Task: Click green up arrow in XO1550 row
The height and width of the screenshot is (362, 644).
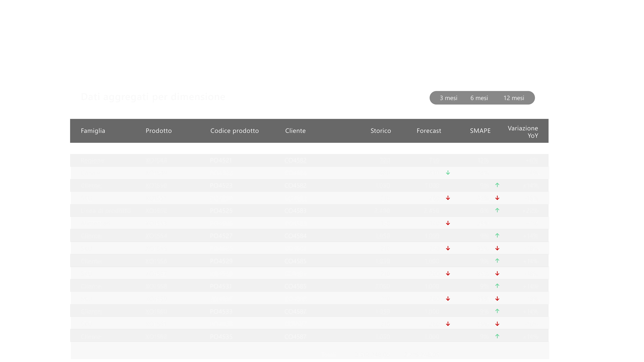Action: point(497,185)
